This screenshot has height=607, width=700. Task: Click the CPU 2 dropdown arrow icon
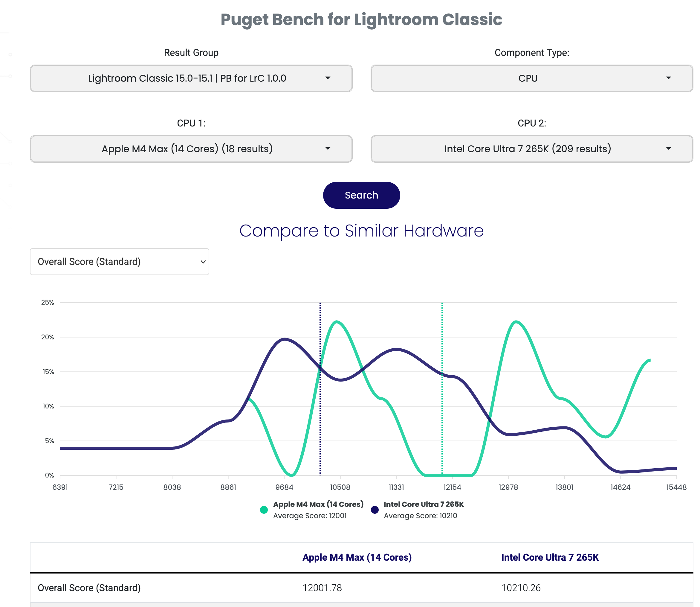pos(668,149)
